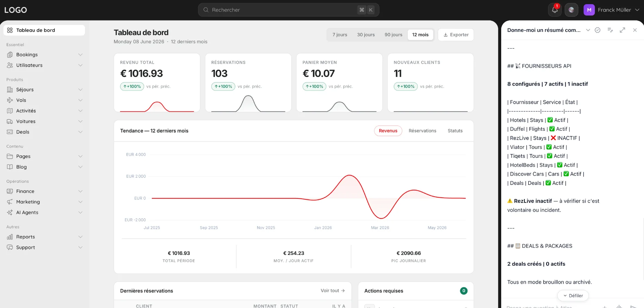Click the AI Agents sparkle icon
This screenshot has width=644, height=308.
10,212
